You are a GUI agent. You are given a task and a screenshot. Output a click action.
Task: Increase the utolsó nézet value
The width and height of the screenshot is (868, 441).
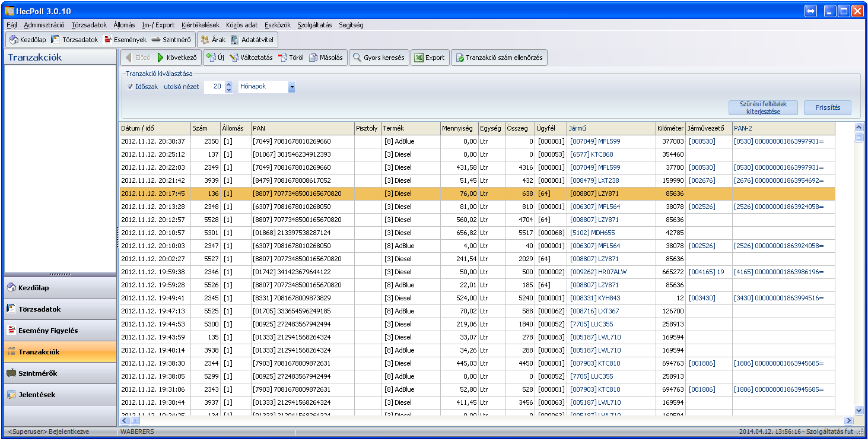click(x=229, y=84)
